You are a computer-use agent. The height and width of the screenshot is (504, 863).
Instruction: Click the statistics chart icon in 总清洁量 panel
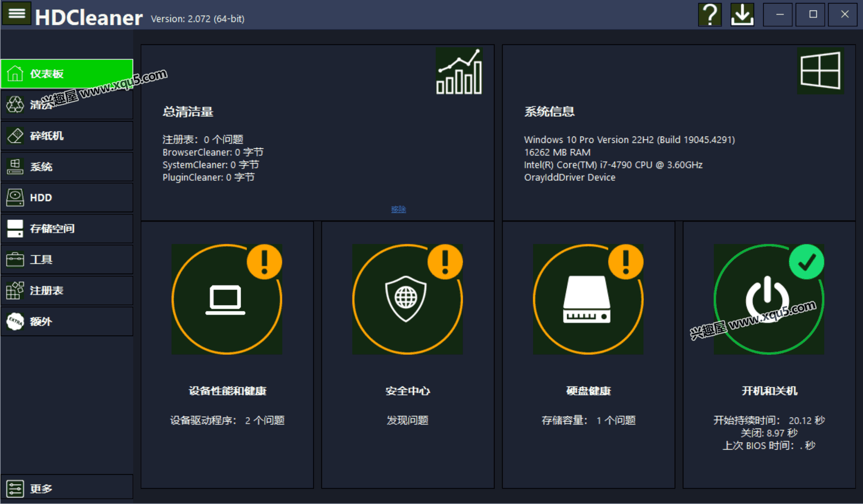459,71
